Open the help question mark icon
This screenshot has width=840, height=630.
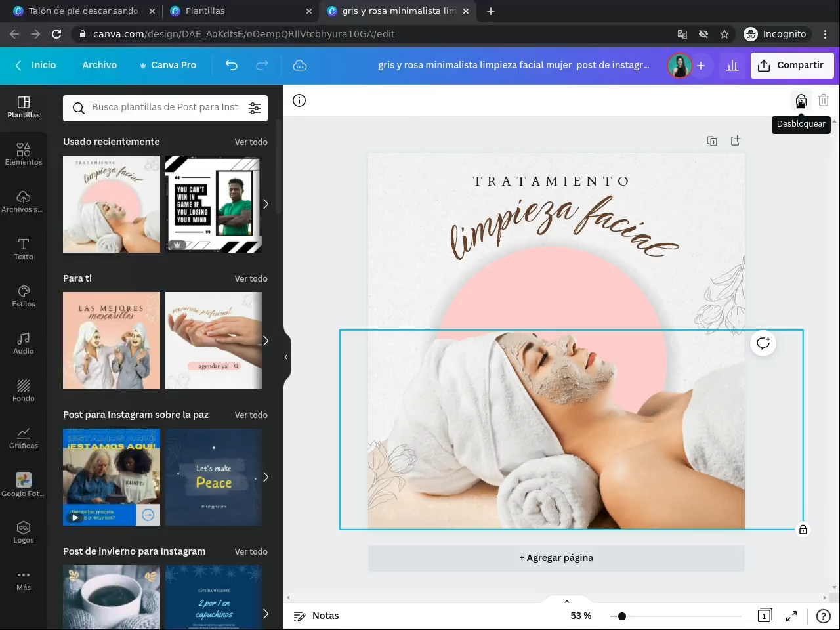(x=823, y=616)
